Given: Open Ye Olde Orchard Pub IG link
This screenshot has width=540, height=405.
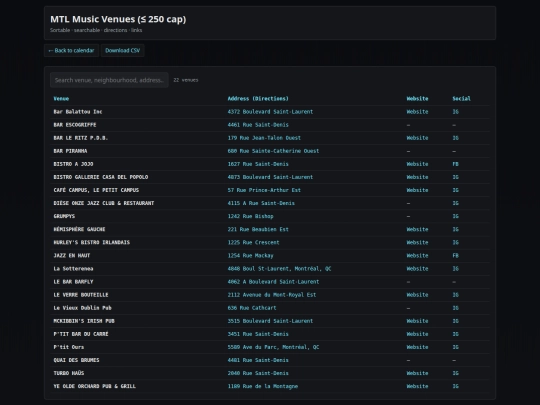Looking at the screenshot, I should point(456,386).
